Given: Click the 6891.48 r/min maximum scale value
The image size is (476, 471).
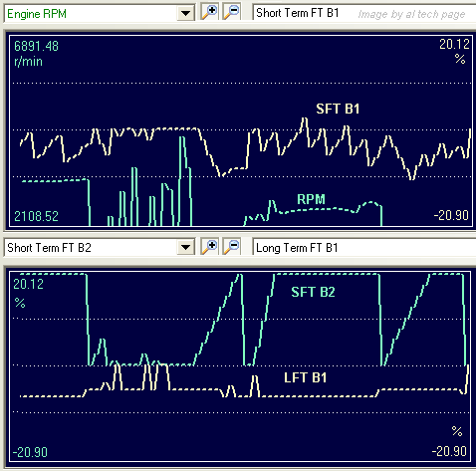Looking at the screenshot, I should tap(36, 54).
